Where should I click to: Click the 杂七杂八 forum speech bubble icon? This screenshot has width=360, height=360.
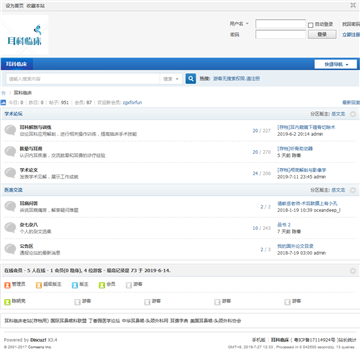(x=10, y=228)
